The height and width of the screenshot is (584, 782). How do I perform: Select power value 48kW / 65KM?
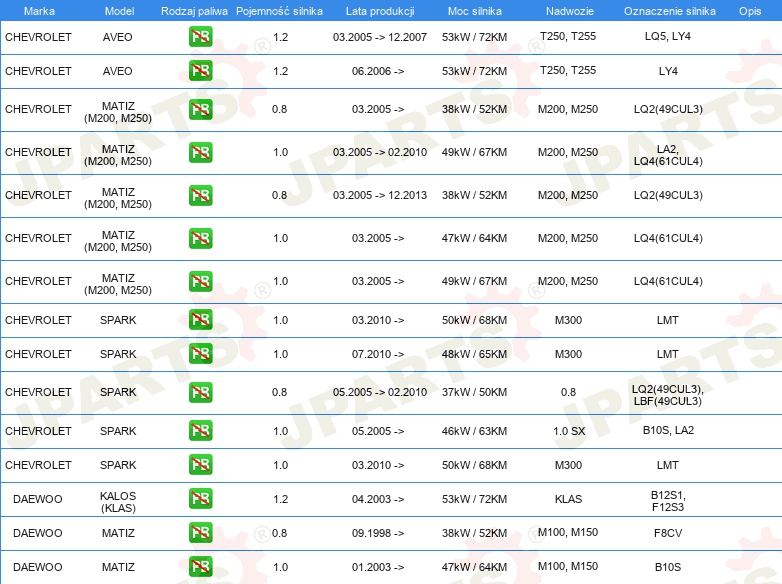474,354
